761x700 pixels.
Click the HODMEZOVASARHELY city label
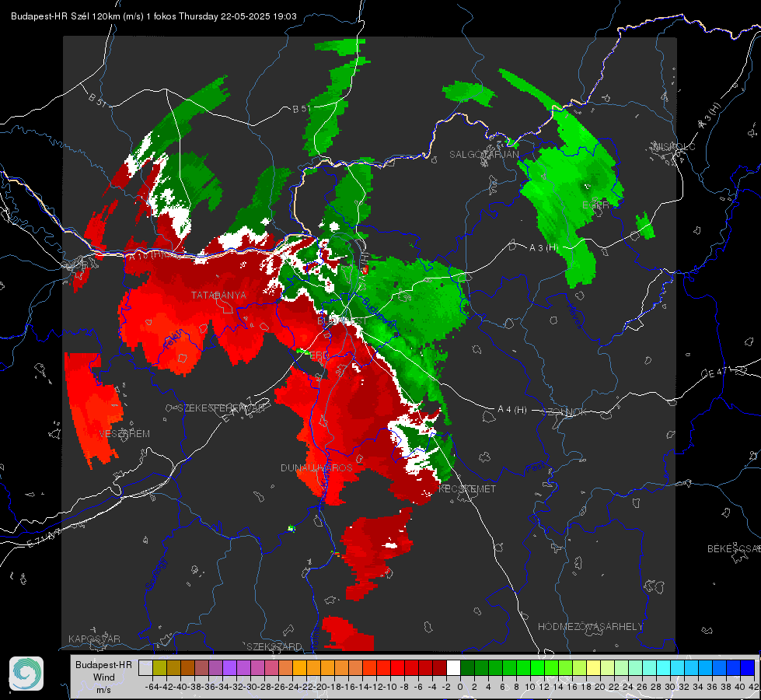click(590, 627)
